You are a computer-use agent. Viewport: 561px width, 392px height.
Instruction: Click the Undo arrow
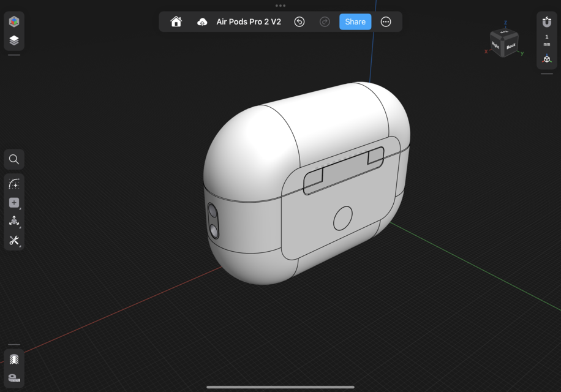coord(299,21)
